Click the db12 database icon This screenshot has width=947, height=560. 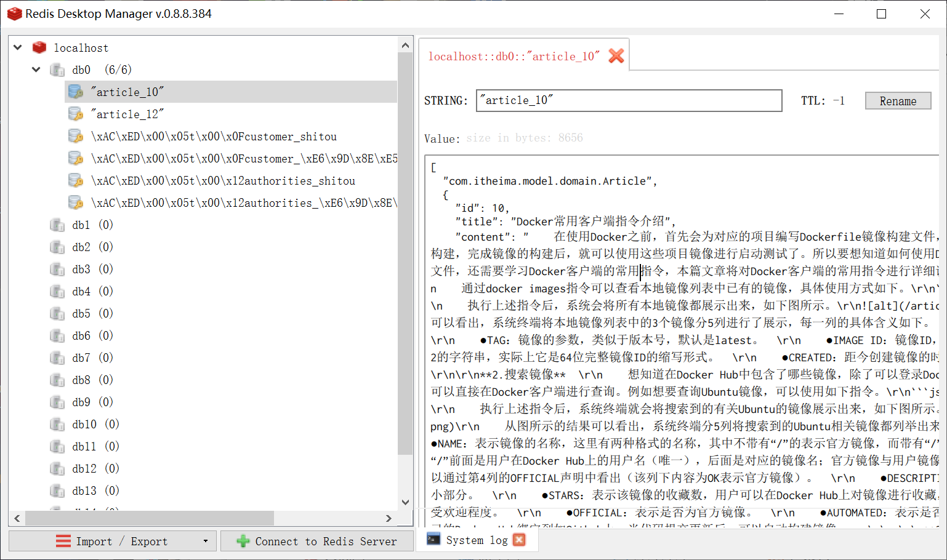57,468
